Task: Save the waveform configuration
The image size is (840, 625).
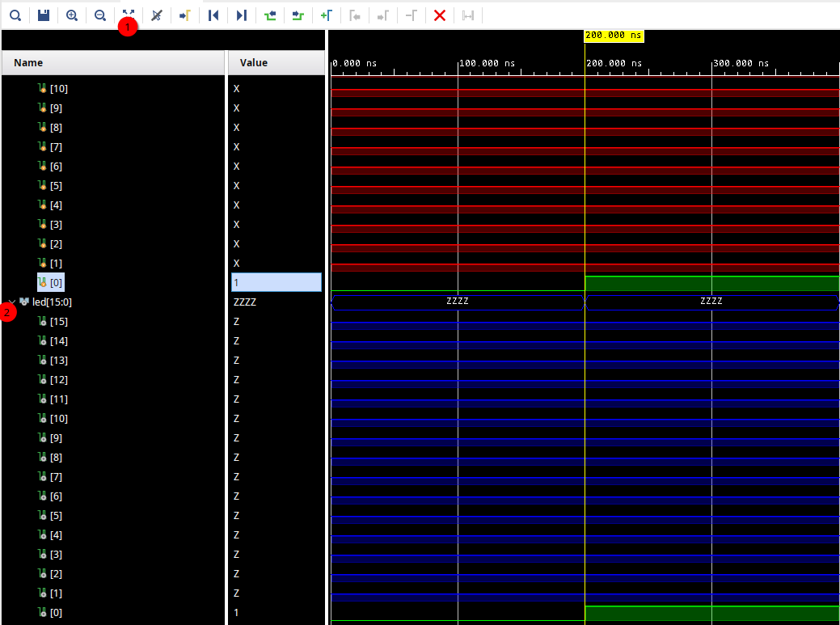Action: tap(44, 15)
